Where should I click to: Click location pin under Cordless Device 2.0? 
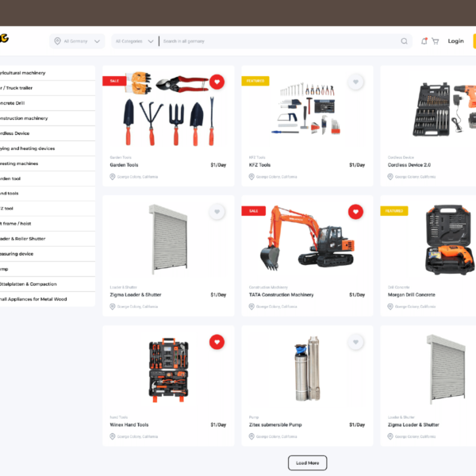(x=390, y=177)
